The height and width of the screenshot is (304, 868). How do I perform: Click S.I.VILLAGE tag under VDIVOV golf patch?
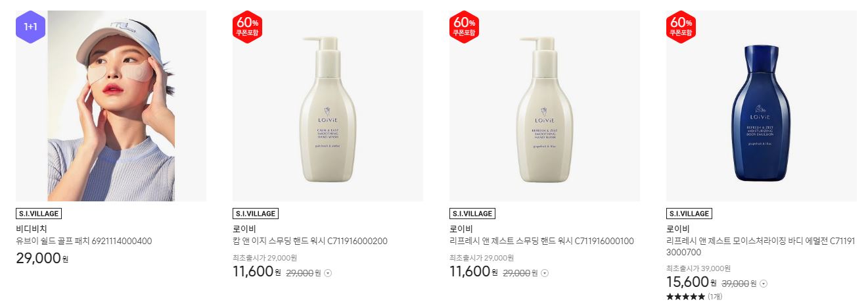39,214
